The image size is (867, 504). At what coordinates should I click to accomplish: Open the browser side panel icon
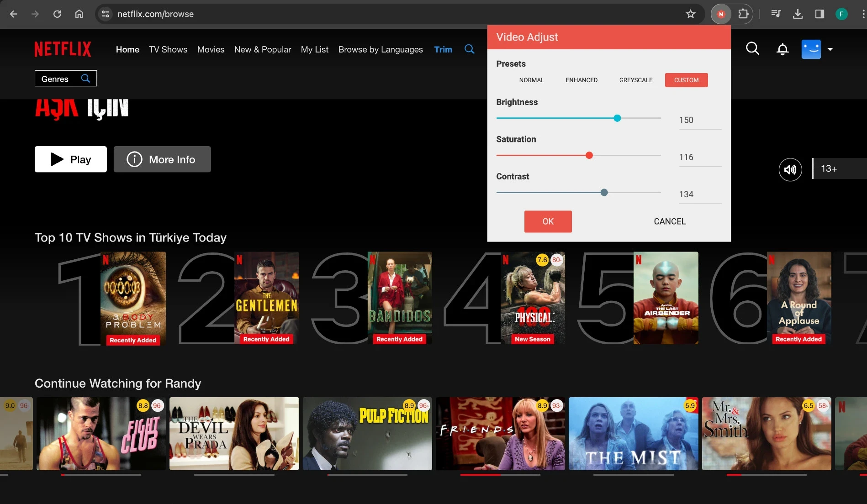819,14
